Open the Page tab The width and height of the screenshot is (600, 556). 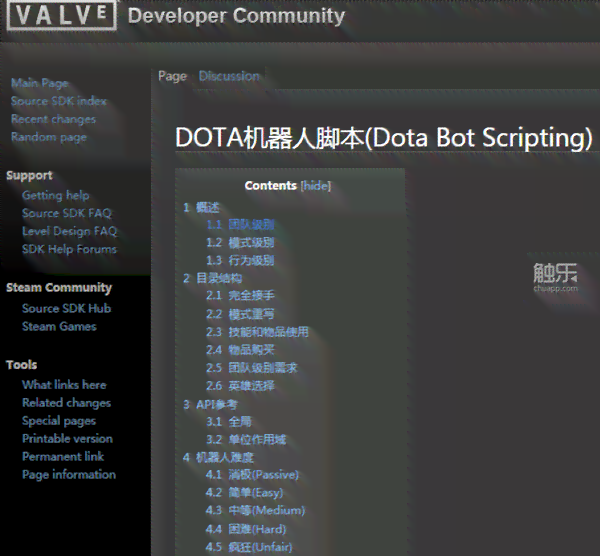[x=173, y=76]
